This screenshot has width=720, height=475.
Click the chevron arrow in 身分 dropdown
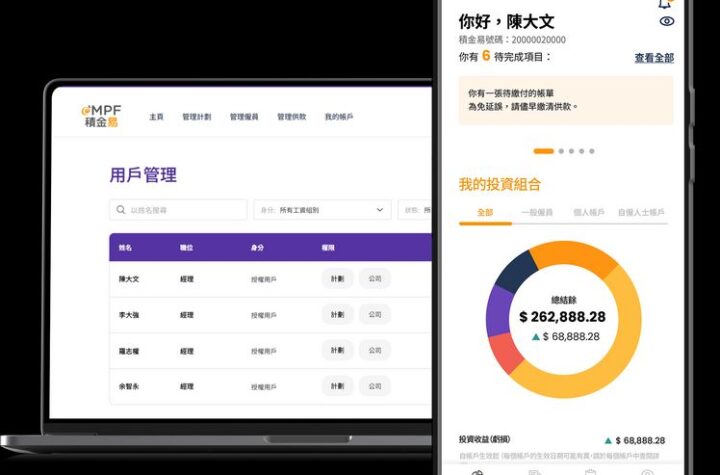(379, 210)
